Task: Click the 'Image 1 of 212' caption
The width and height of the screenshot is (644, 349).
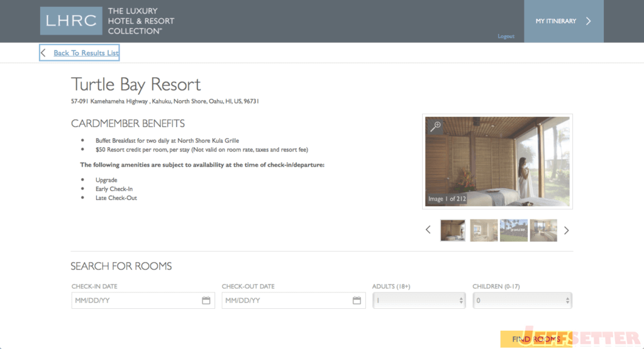Action: [447, 199]
